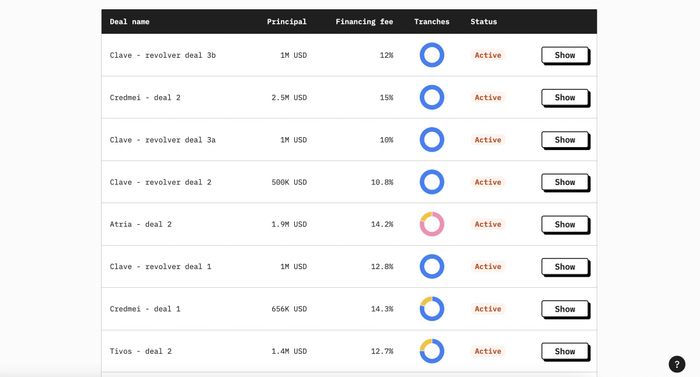Click tranche donut for Clave revolver deal 3a
The width and height of the screenshot is (700, 377).
click(x=432, y=140)
